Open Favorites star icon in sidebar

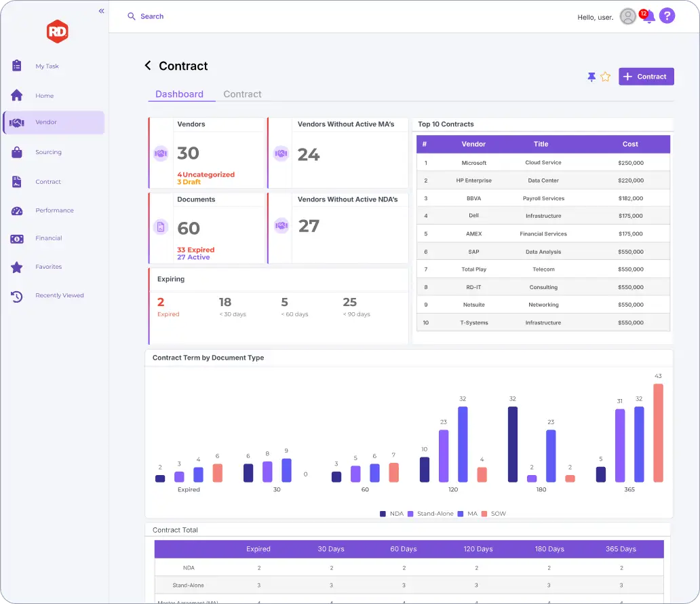pos(16,267)
